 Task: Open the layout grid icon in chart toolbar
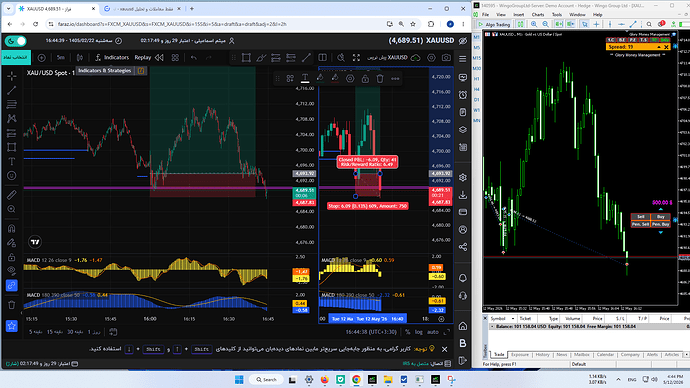[x=175, y=58]
